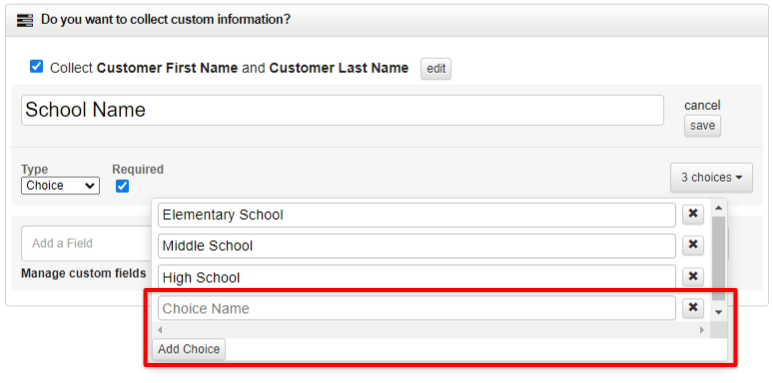Click the vertical scrollbar up arrow

pos(718,208)
